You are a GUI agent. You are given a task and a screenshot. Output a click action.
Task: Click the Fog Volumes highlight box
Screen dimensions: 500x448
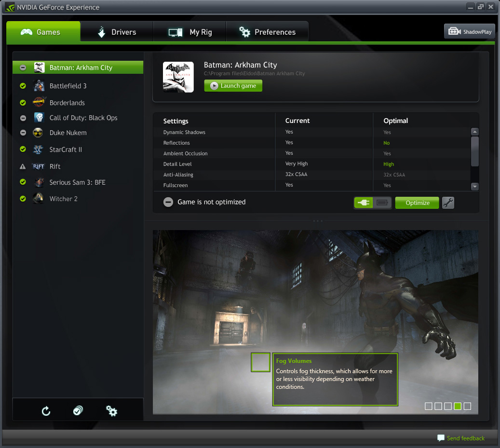tap(260, 362)
